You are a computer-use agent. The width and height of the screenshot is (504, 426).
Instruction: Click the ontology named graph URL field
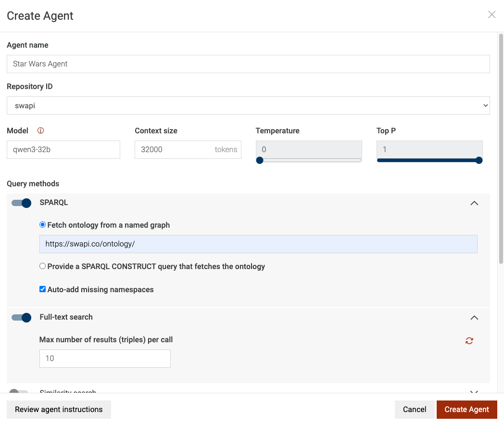(x=258, y=244)
